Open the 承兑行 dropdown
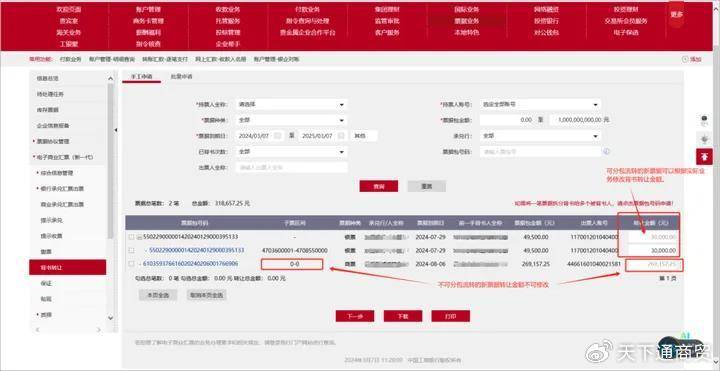This screenshot has height=371, width=720. click(540, 136)
